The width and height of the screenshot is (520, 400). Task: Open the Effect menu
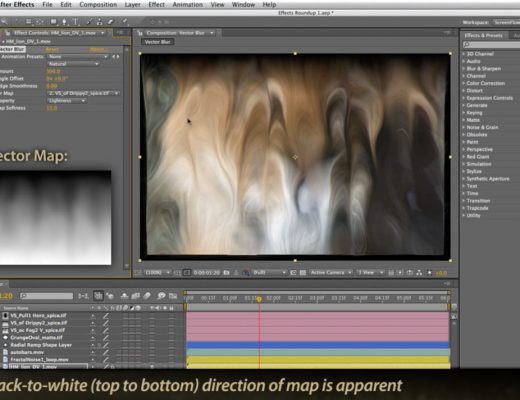(156, 5)
